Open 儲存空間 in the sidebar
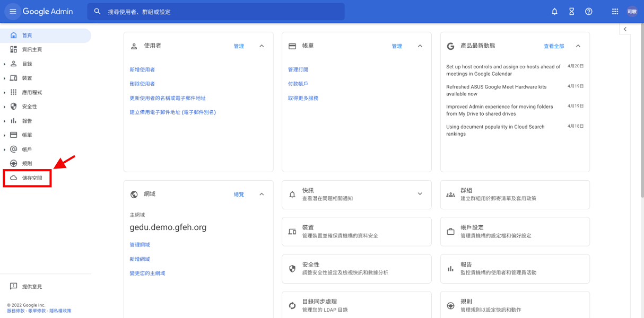This screenshot has width=644, height=318. coord(46,178)
